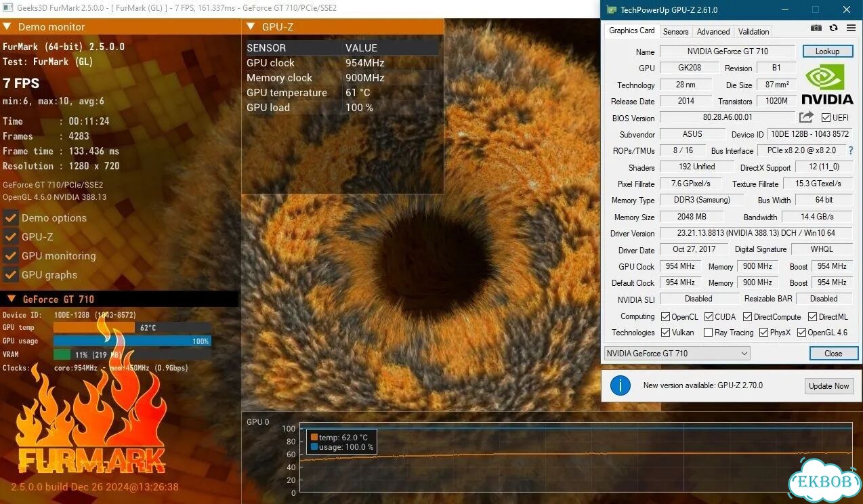This screenshot has height=504, width=863.
Task: Enable the Ray Tracing checkbox
Action: click(708, 333)
